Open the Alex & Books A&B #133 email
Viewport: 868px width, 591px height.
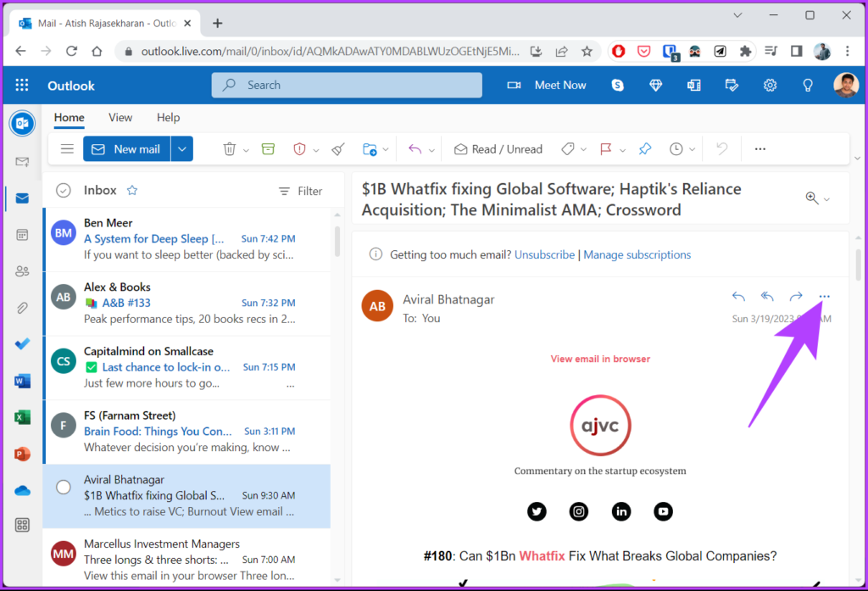pyautogui.click(x=187, y=304)
